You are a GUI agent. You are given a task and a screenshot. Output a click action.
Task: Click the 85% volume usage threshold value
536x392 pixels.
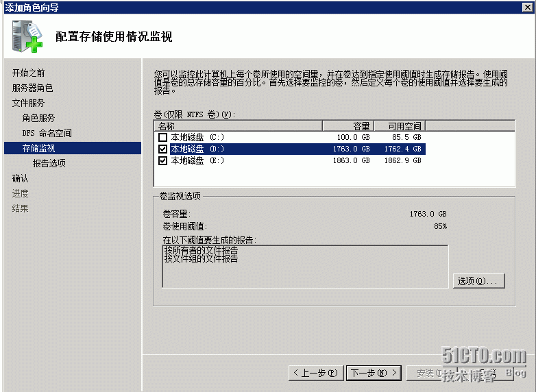point(440,226)
